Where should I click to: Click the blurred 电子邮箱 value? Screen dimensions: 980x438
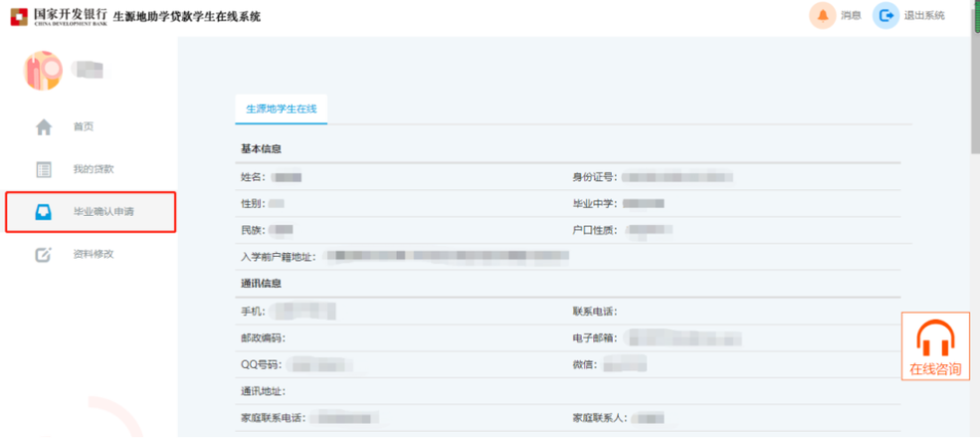click(686, 337)
